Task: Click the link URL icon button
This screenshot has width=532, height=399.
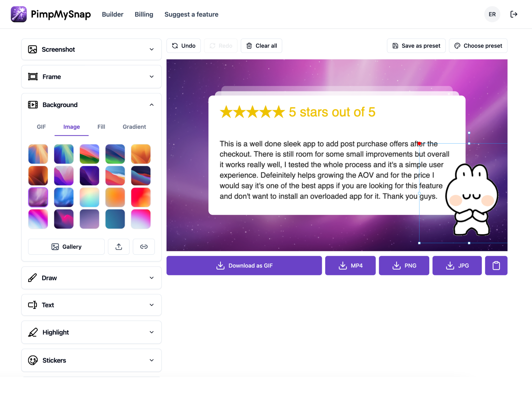Action: (x=144, y=247)
